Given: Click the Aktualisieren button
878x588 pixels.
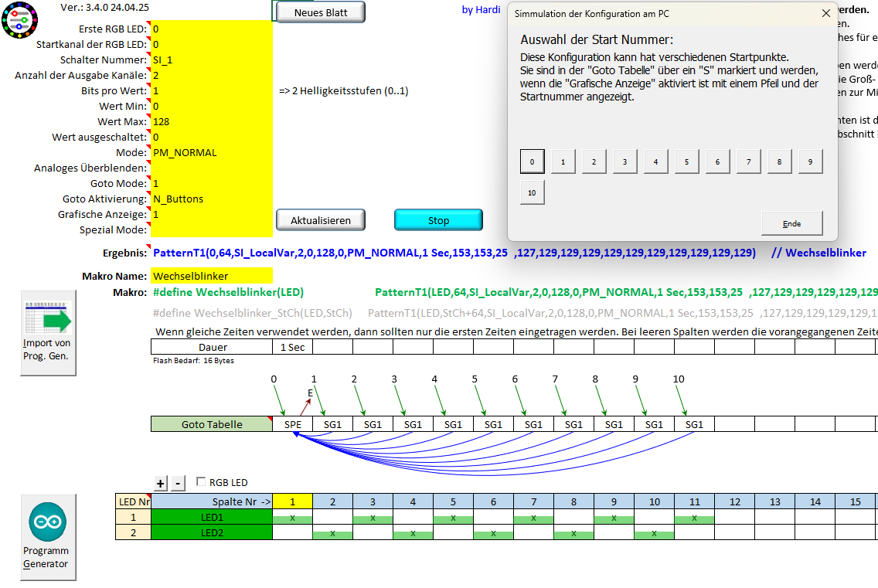Looking at the screenshot, I should tap(321, 220).
